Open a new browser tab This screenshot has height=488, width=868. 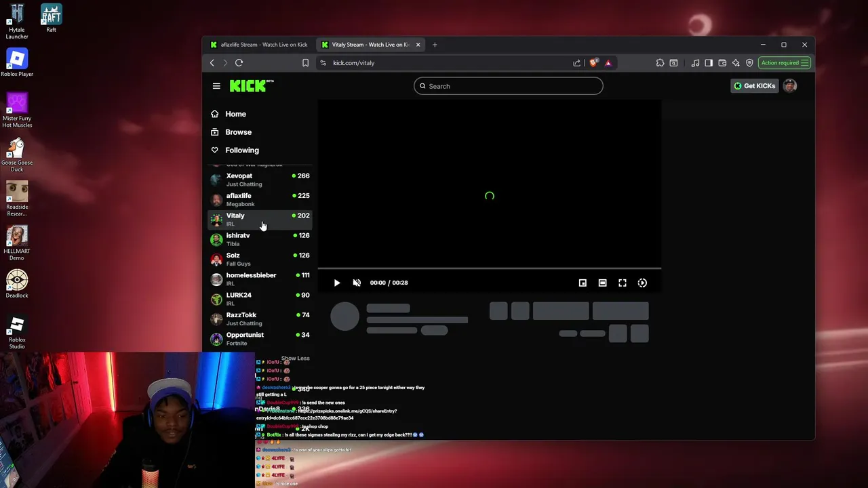point(435,45)
